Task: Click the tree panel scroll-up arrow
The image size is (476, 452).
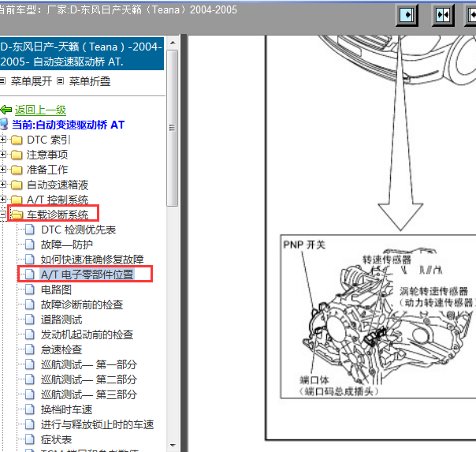Action: pos(173,43)
